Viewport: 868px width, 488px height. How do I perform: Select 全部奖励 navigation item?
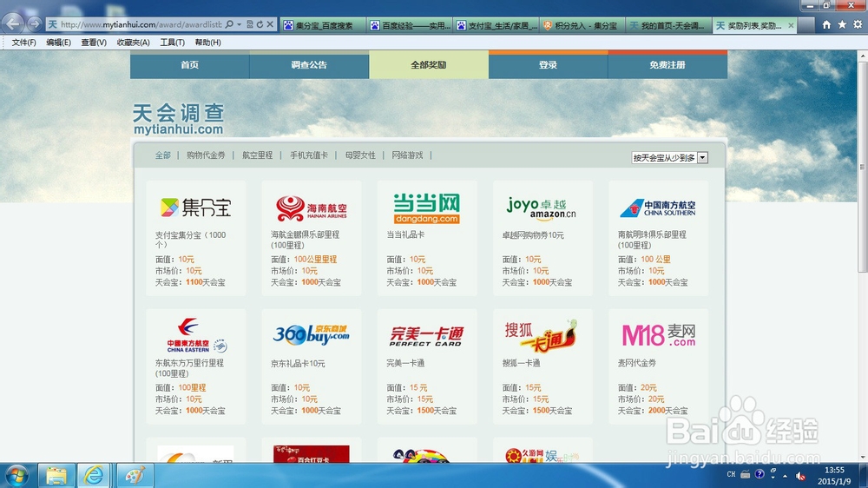click(429, 65)
